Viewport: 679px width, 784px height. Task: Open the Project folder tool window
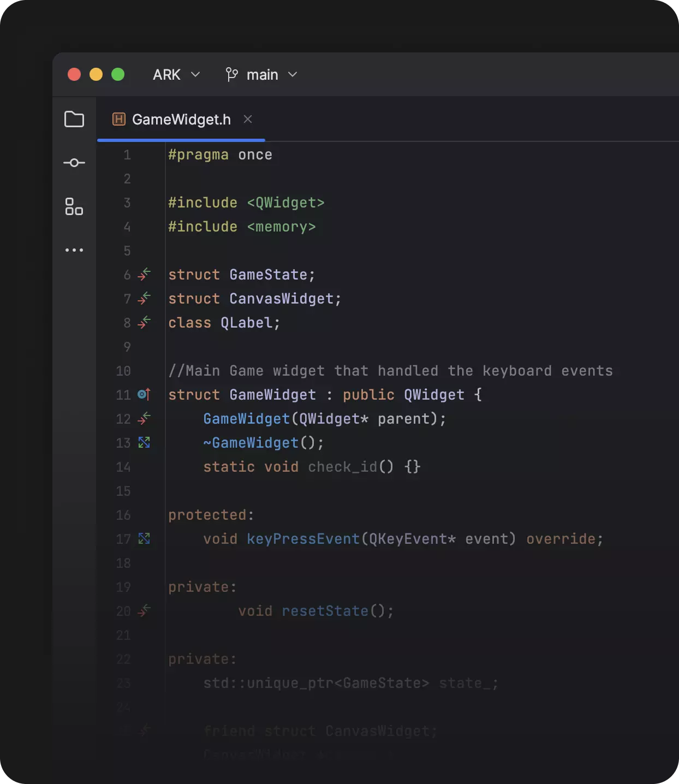point(74,119)
